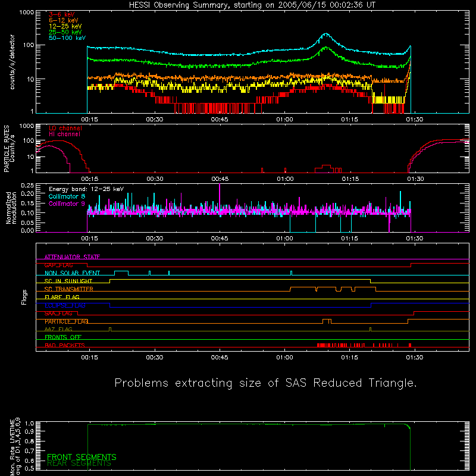Click the vertical 'Flags' axis label

24,297
